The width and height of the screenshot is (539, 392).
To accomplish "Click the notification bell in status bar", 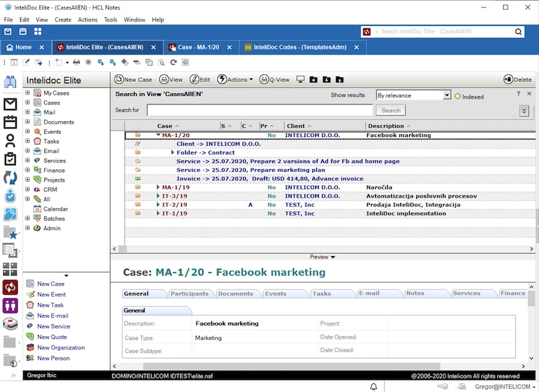I will tap(374, 387).
